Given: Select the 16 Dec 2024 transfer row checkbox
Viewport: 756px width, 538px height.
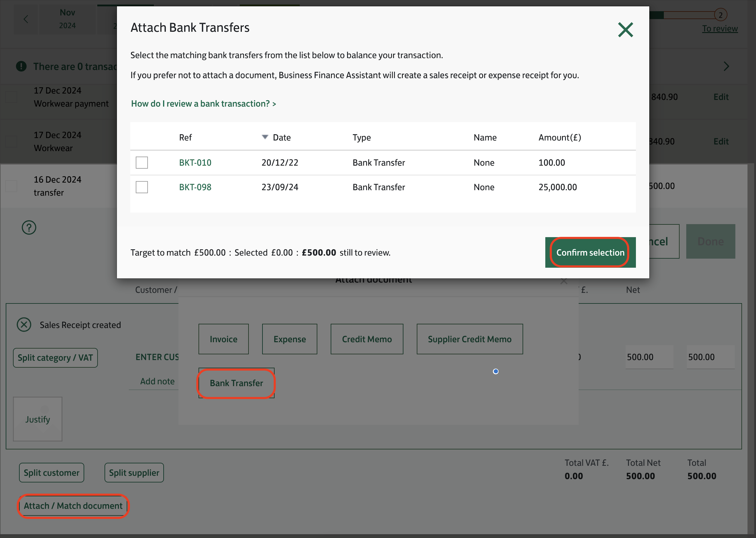Looking at the screenshot, I should (x=11, y=186).
